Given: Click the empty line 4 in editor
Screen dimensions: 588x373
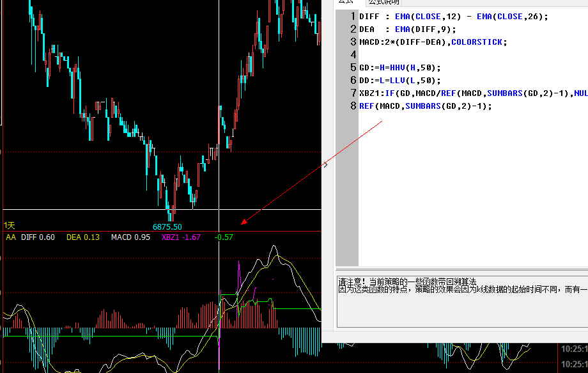Looking at the screenshot, I should (x=447, y=55).
